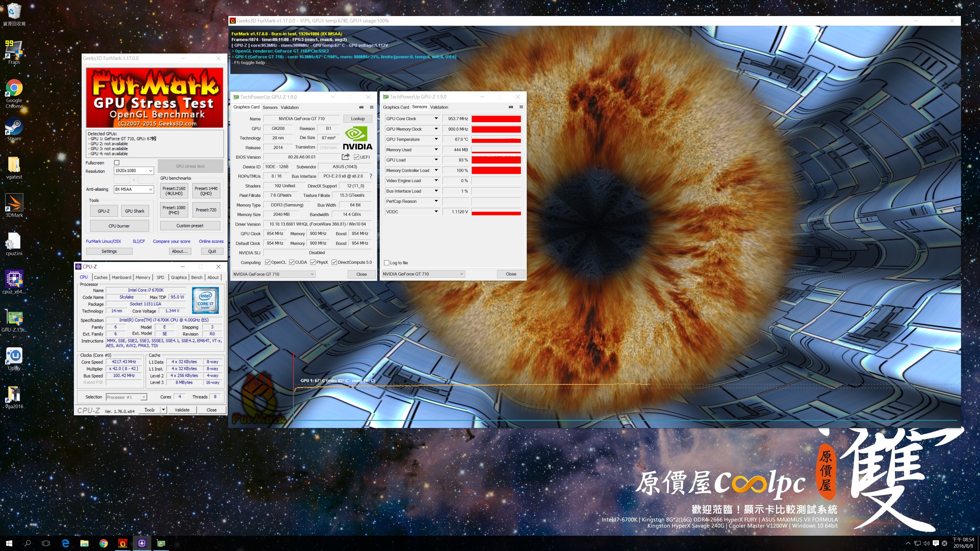Switch to the Mainboard tab in CPU-Z
This screenshot has width=980, height=551.
[121, 277]
